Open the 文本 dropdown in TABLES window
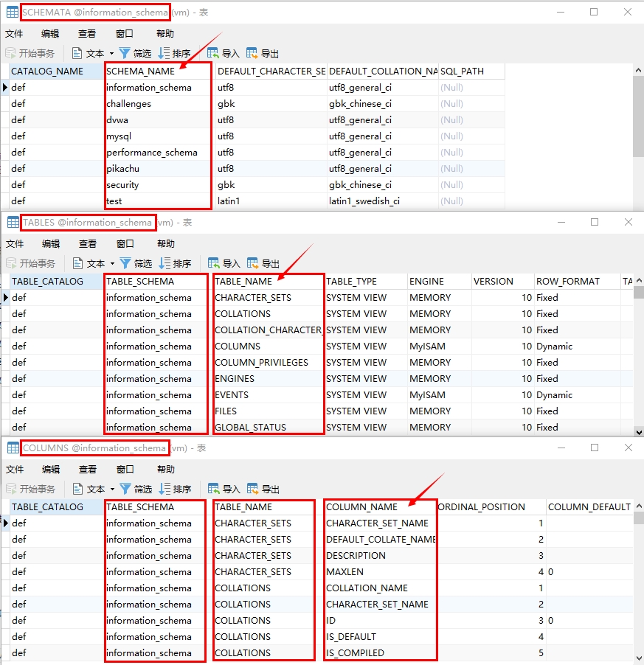The width and height of the screenshot is (644, 665). (112, 263)
